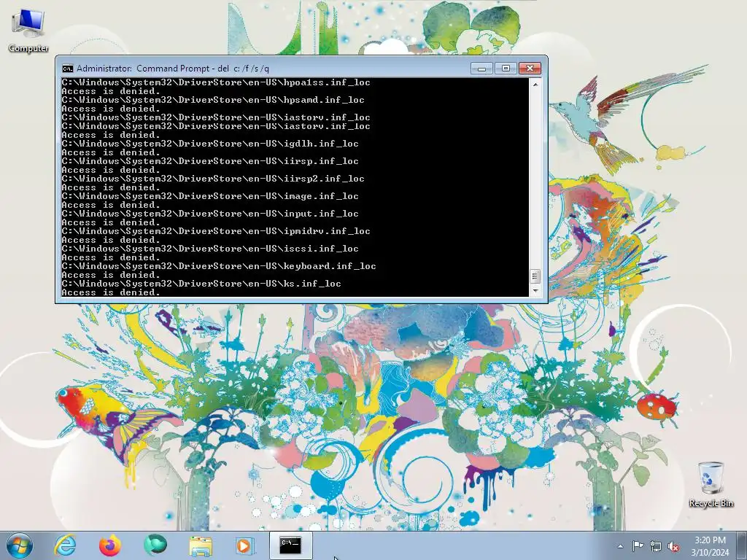Maximize the Command Prompt window
The height and width of the screenshot is (560, 747).
[x=506, y=69]
